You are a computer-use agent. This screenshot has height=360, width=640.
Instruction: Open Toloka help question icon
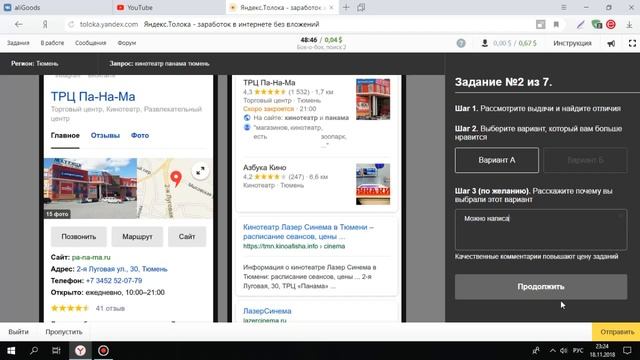tap(461, 43)
